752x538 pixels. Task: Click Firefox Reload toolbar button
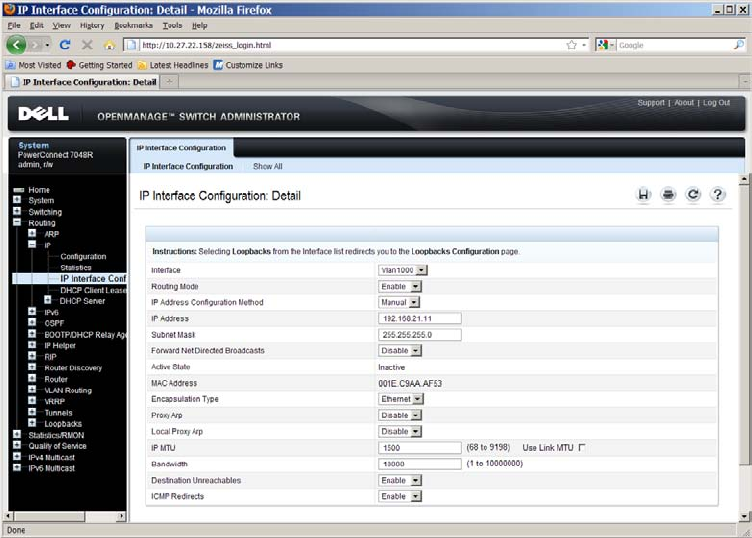[x=66, y=45]
